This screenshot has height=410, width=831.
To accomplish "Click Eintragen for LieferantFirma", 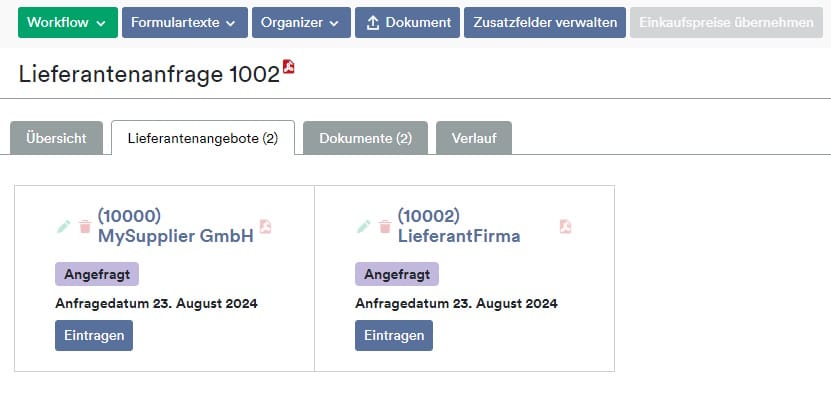I will 394,335.
